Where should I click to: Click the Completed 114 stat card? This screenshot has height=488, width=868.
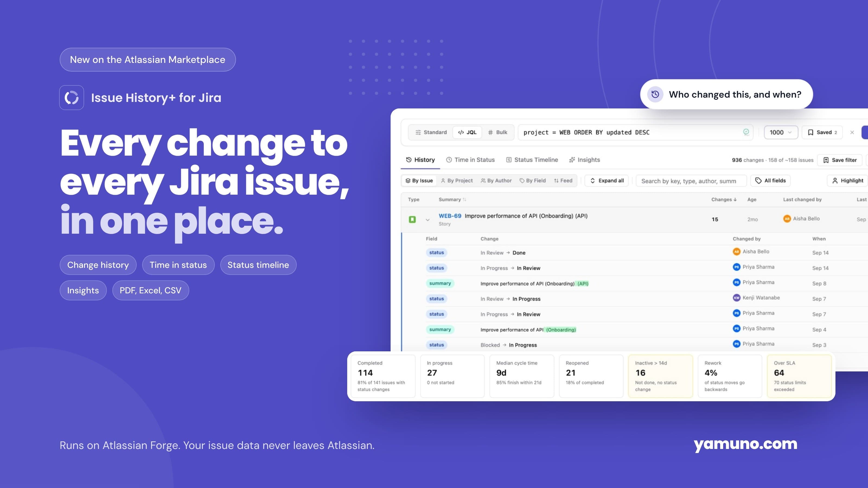pos(383,376)
